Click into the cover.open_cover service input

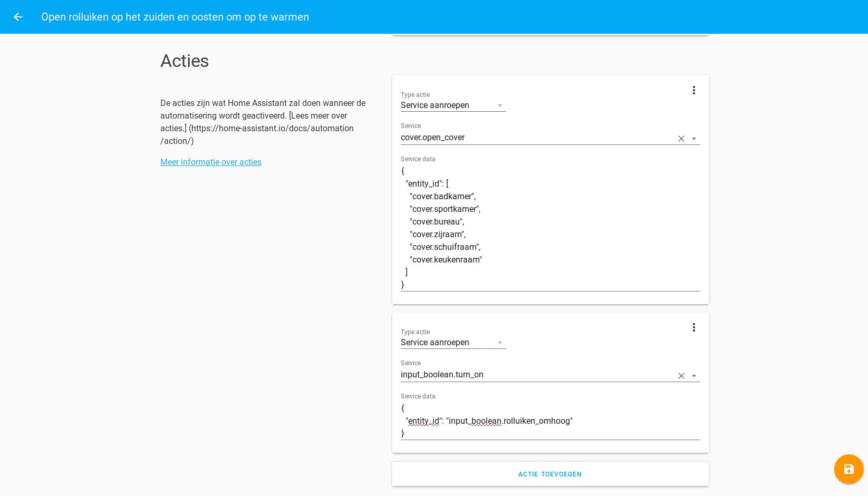[x=533, y=138]
